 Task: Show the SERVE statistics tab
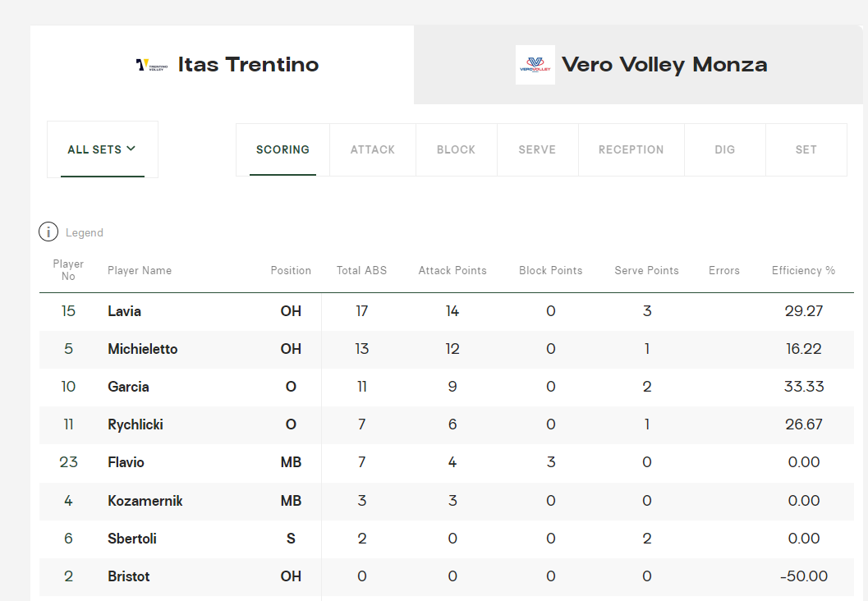pyautogui.click(x=537, y=149)
